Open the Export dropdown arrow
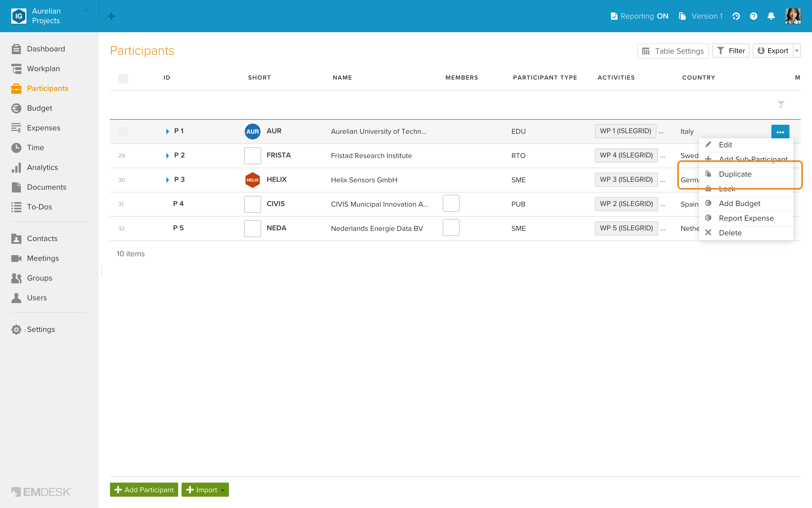Screen dimensions: 812x508 pyautogui.click(x=797, y=51)
